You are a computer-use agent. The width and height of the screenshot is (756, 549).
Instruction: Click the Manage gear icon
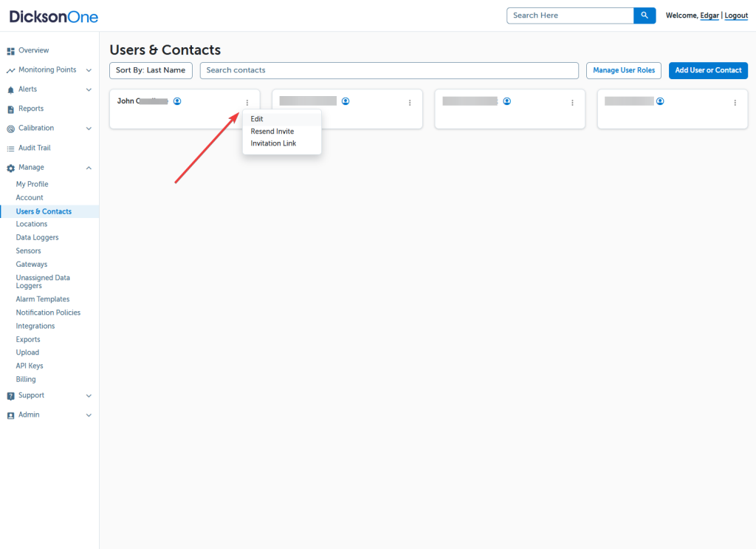(10, 168)
